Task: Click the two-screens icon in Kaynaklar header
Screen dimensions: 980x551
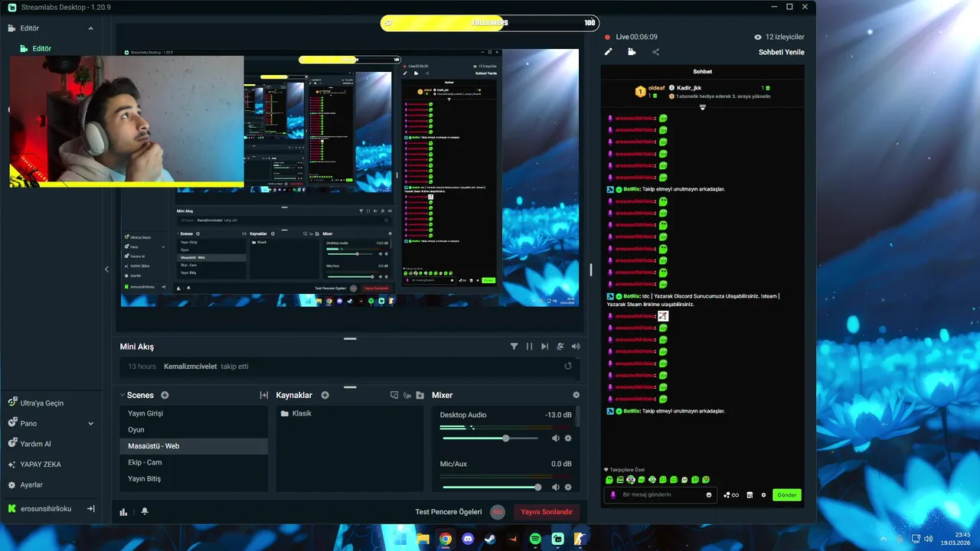Action: coord(394,395)
